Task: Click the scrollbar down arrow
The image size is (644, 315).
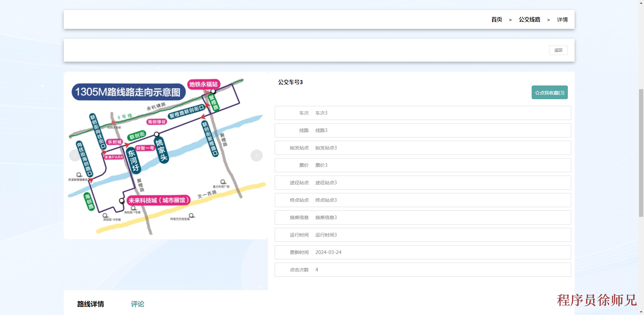Action: click(641, 312)
